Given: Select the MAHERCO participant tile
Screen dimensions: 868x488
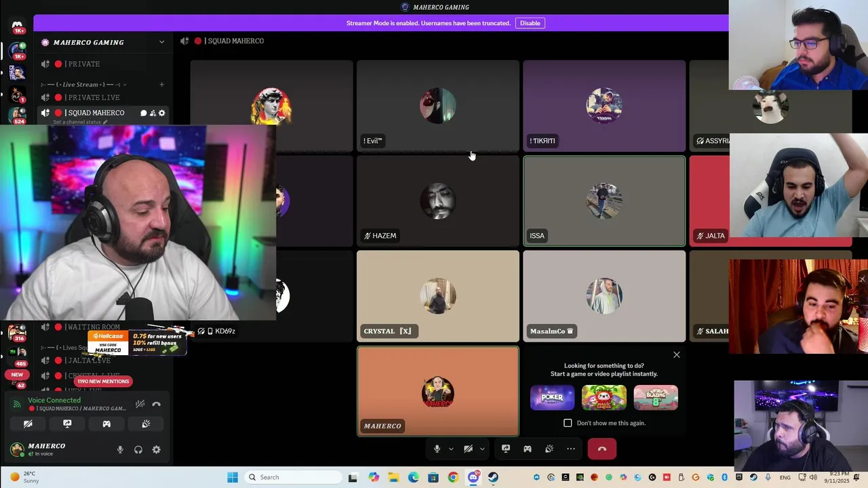Looking at the screenshot, I should coord(438,391).
